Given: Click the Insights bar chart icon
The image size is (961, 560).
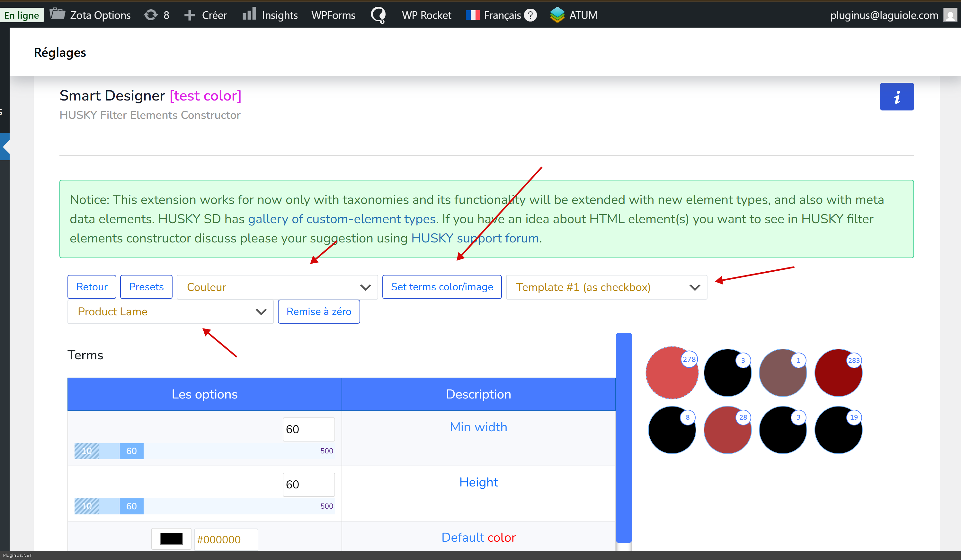Looking at the screenshot, I should click(249, 14).
